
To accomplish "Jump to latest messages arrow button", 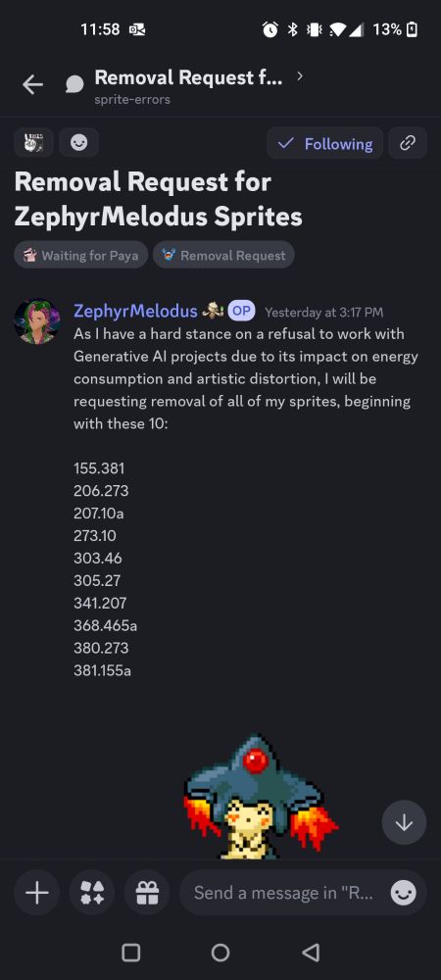I will point(404,823).
